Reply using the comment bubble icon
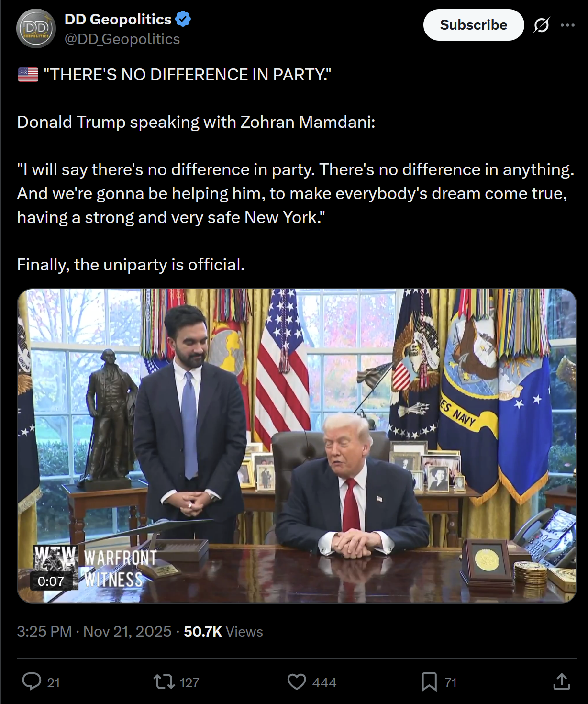588x704 pixels. (x=32, y=682)
